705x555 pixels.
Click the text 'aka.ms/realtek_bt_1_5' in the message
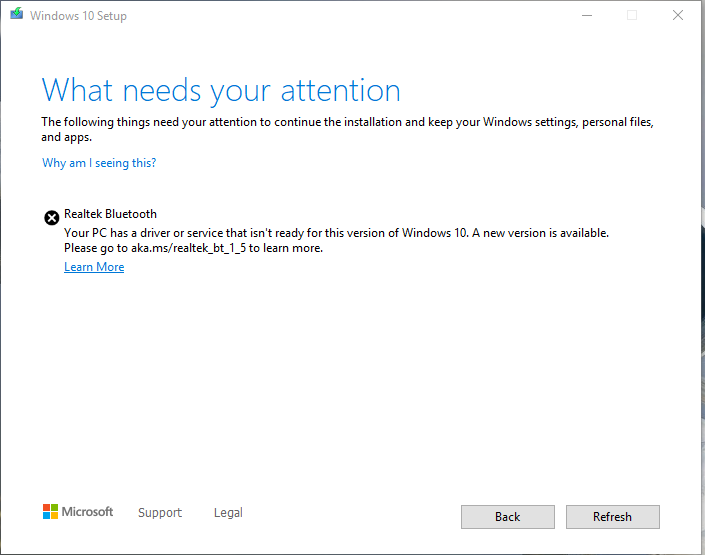(188, 248)
